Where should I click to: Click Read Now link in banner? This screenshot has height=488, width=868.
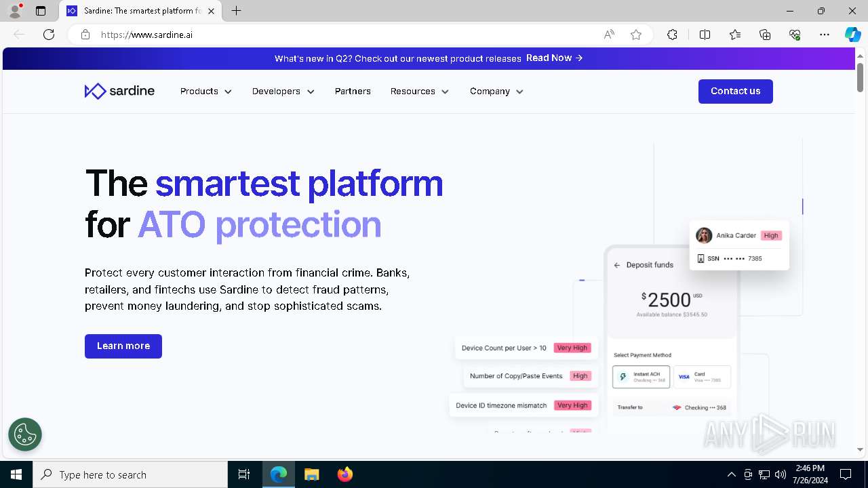554,58
